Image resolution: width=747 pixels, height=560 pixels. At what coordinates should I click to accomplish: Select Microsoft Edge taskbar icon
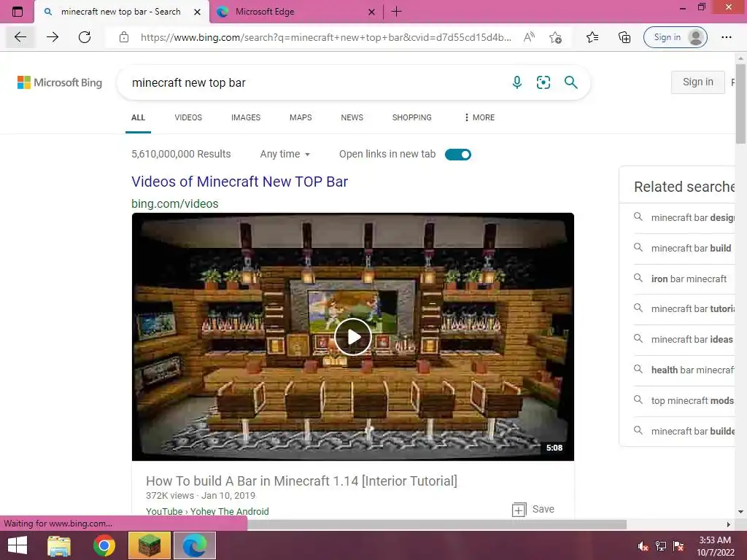pos(194,545)
